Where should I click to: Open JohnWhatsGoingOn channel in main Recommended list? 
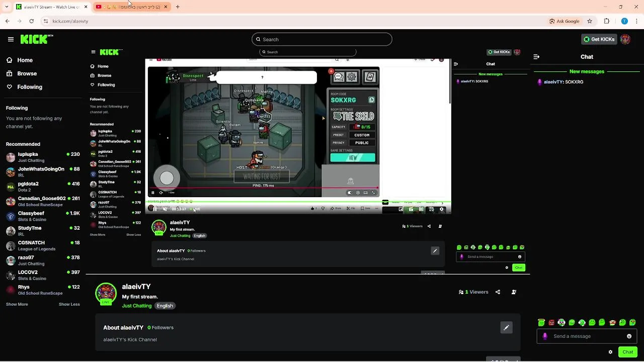click(43, 172)
